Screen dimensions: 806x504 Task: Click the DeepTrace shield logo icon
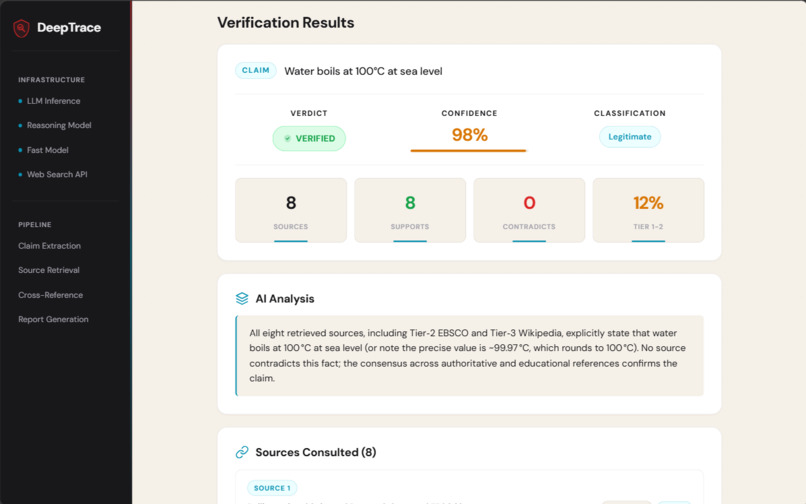point(21,28)
